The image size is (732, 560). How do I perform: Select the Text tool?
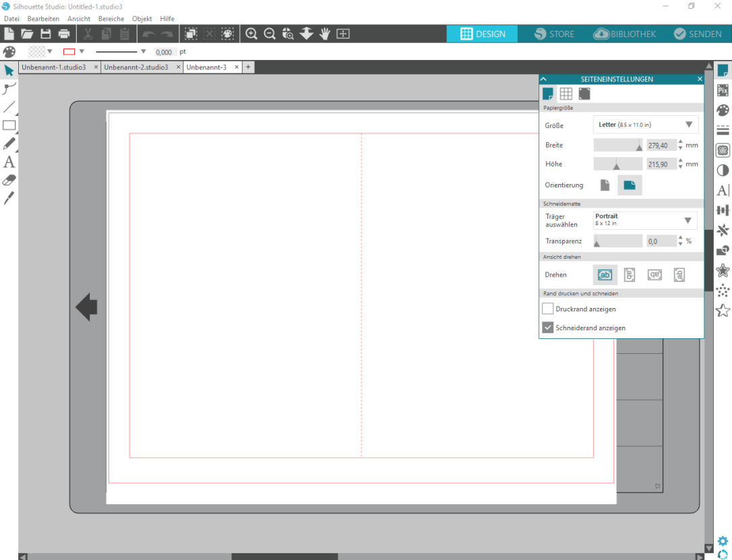tap(9, 162)
